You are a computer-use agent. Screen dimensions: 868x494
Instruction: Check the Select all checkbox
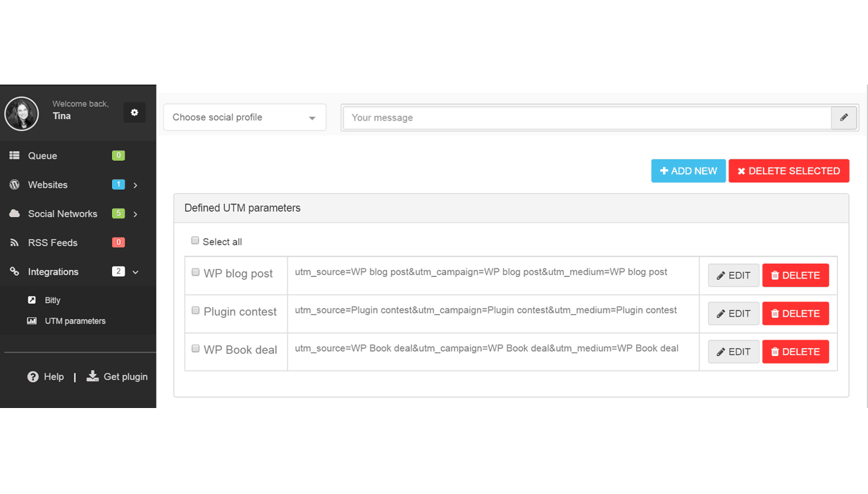click(195, 241)
